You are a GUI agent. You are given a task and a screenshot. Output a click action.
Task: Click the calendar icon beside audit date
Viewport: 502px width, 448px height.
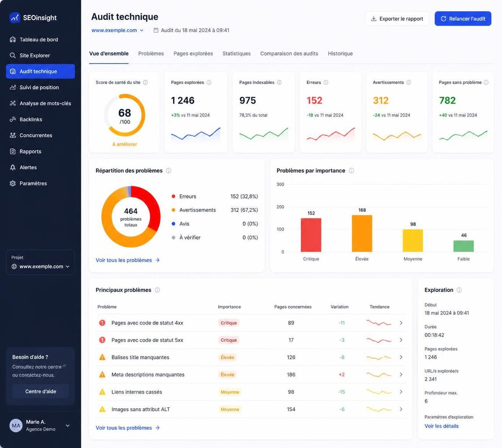156,30
